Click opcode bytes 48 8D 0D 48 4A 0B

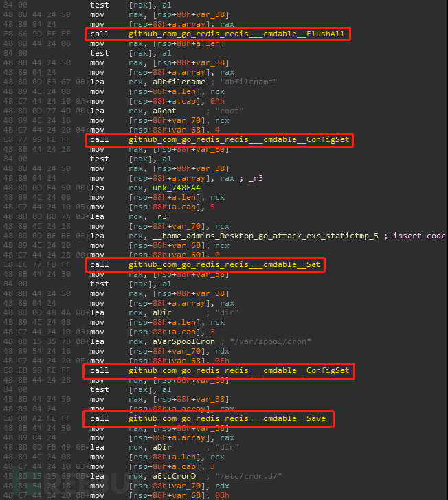click(x=44, y=312)
